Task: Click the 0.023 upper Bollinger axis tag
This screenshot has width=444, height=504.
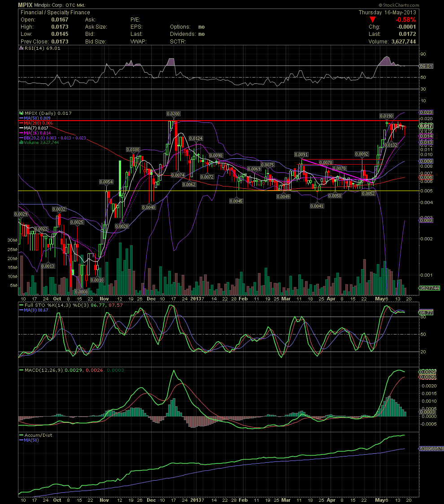Action: tap(426, 113)
